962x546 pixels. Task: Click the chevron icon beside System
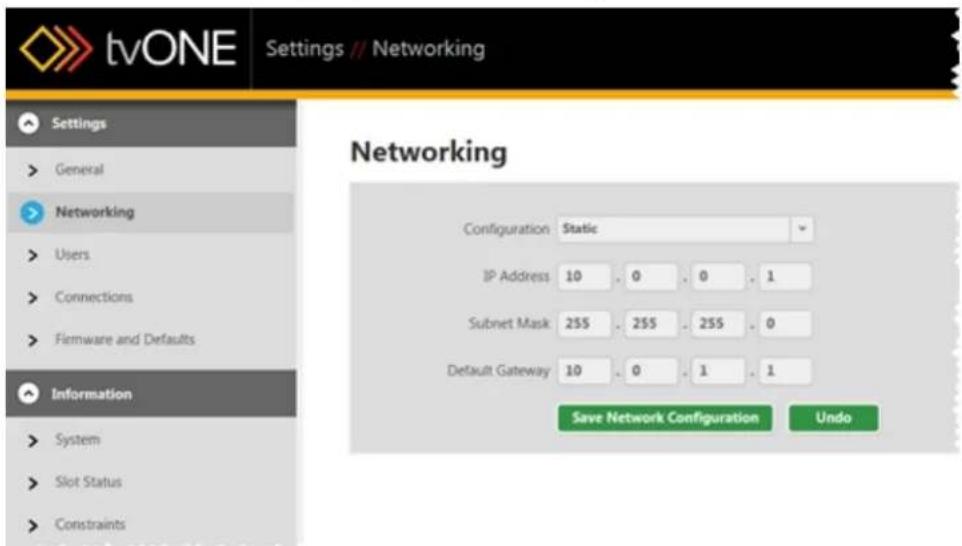tap(33, 440)
